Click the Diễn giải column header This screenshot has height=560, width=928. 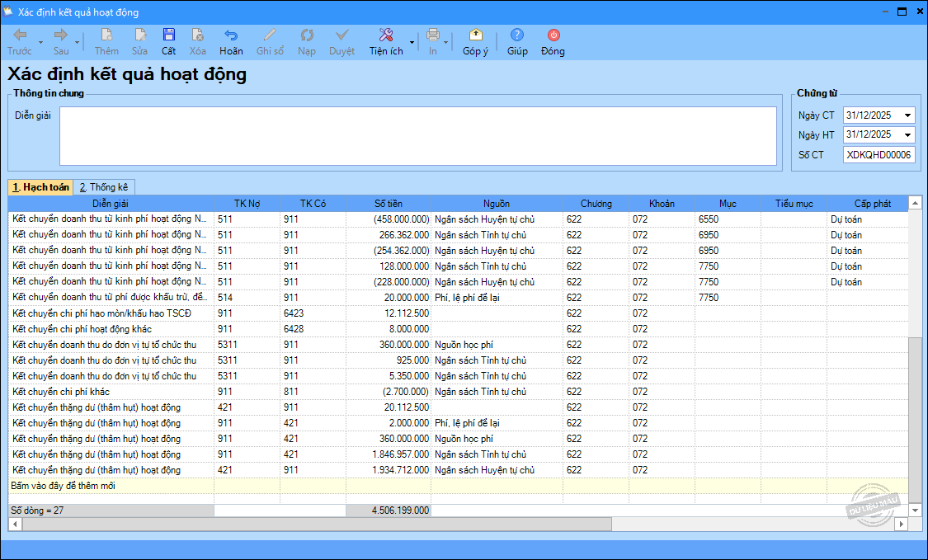click(x=111, y=203)
